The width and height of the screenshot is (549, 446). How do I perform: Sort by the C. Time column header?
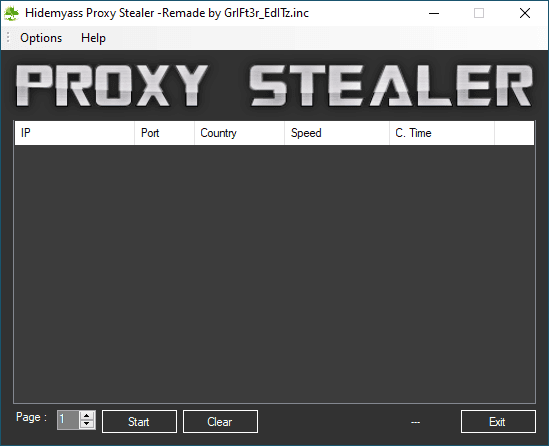pos(442,133)
